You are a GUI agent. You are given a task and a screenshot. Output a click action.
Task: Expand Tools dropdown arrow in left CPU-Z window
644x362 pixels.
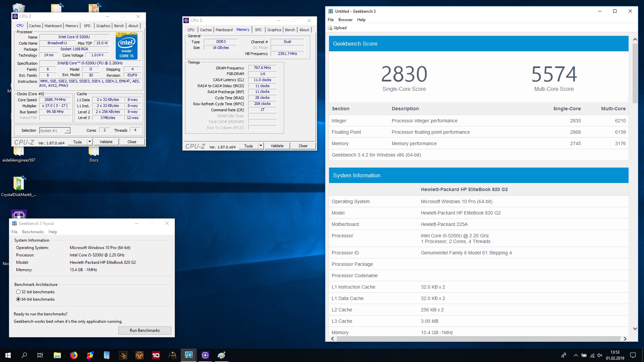[90, 142]
